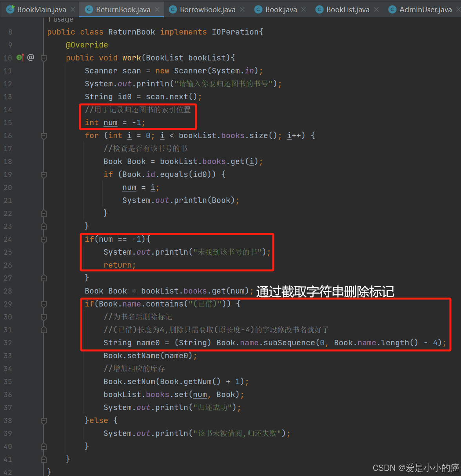Viewport: 461px width, 476px height.
Task: Click the '请输入你要归还图书的书号' string literal
Action: (x=224, y=84)
